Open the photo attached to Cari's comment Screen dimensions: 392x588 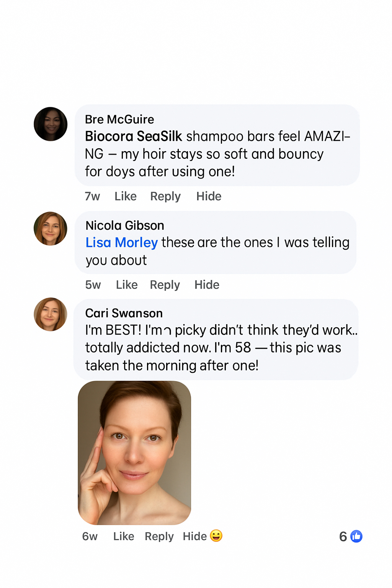pos(134,452)
